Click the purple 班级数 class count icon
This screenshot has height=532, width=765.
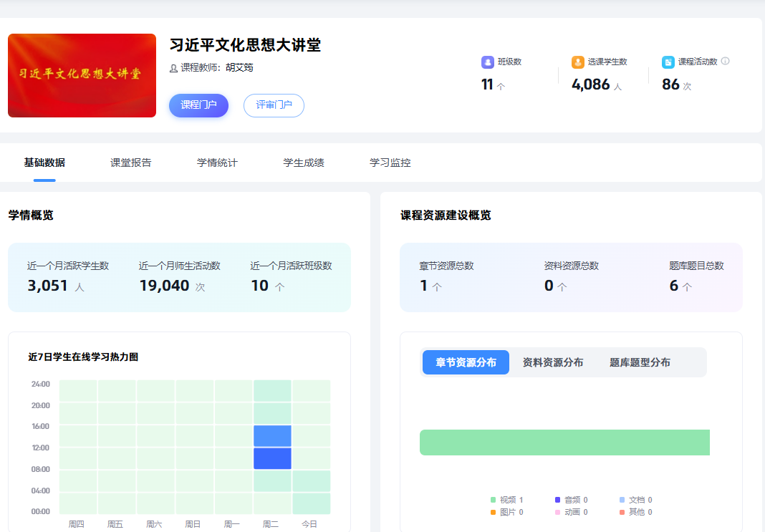(x=488, y=62)
